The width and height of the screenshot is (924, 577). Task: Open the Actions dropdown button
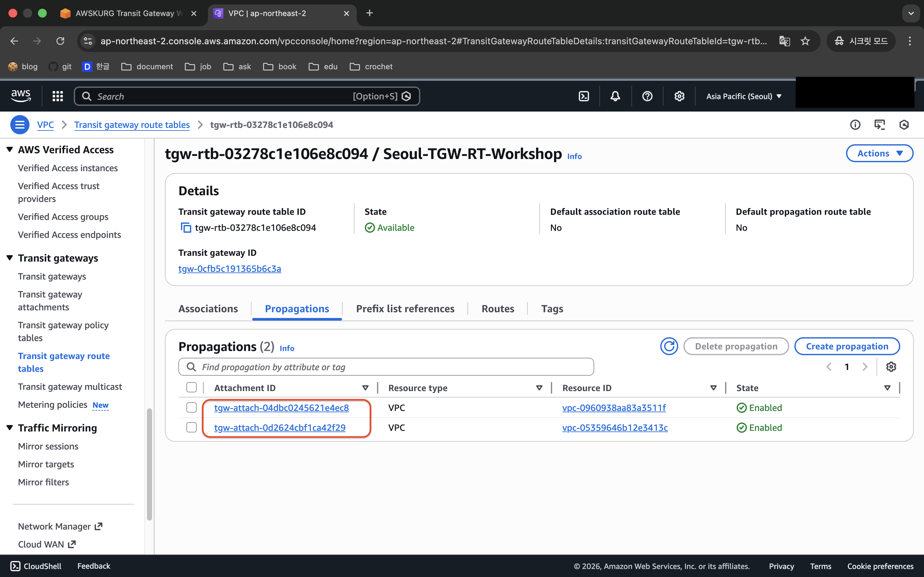(879, 154)
